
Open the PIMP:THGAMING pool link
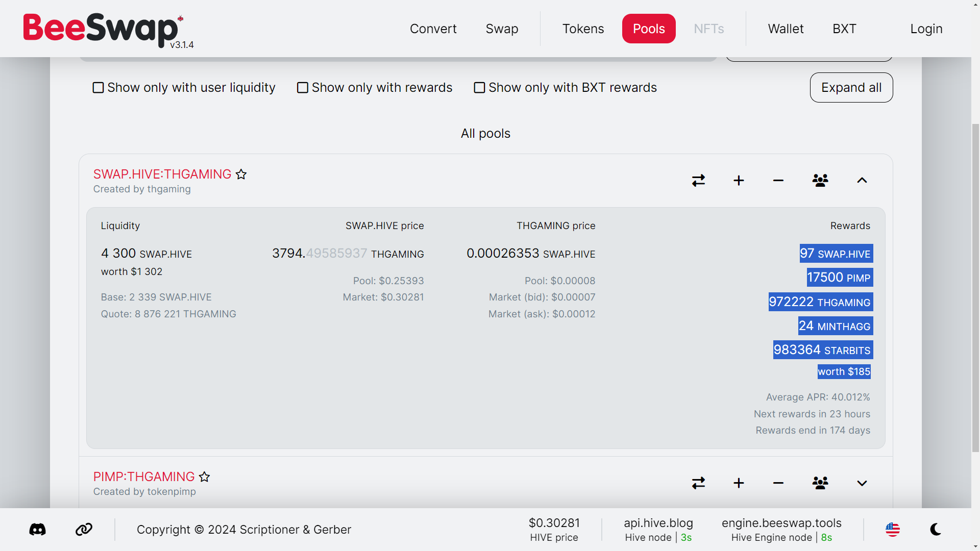click(144, 477)
